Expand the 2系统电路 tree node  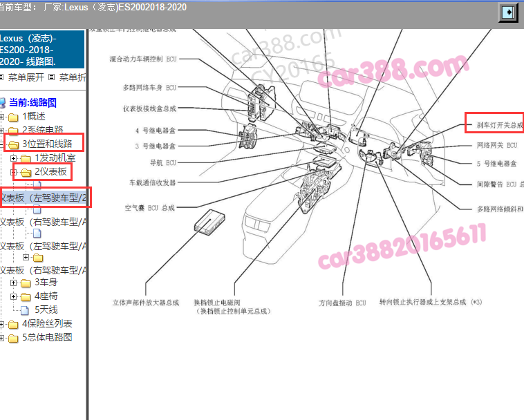(x=1, y=130)
